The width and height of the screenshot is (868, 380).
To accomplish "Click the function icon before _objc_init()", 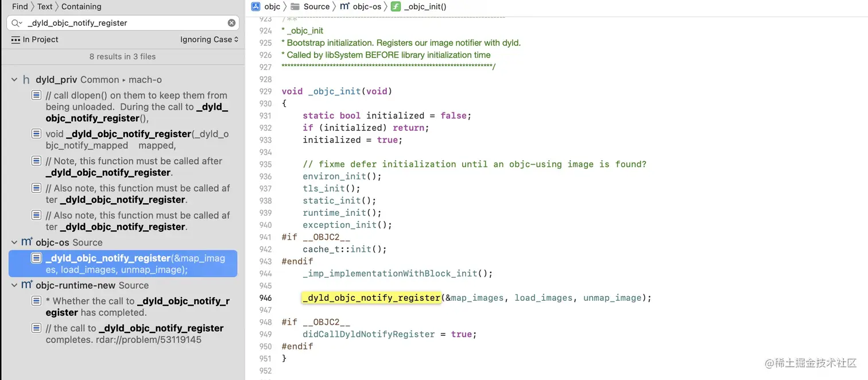I will pos(396,6).
